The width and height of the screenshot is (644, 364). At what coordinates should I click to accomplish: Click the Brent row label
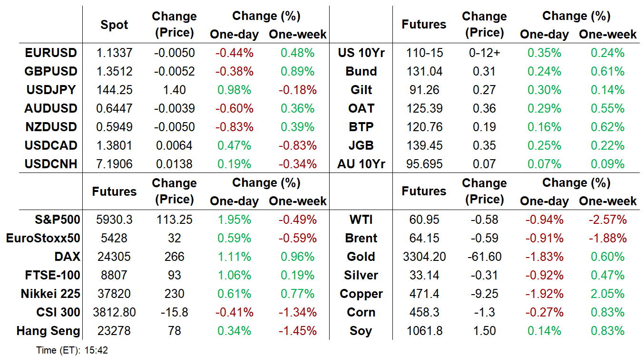[x=361, y=238]
